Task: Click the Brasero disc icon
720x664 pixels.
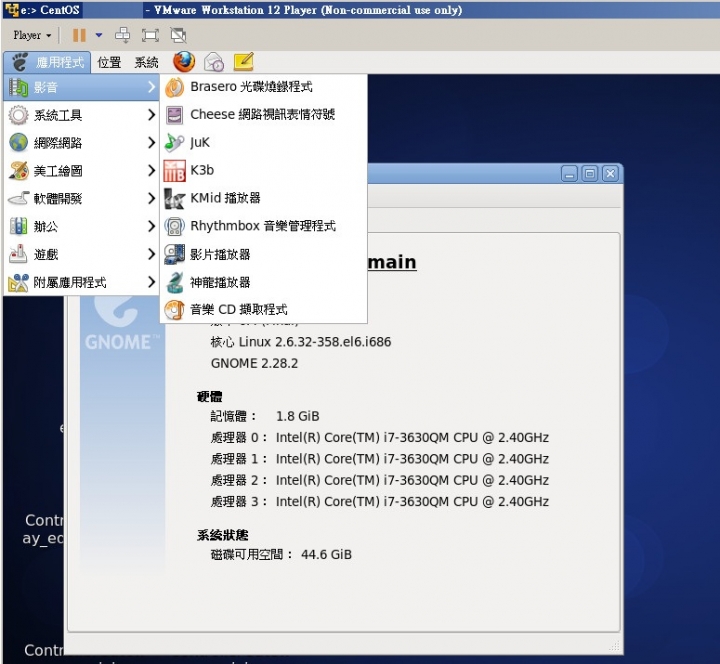Action: (x=174, y=87)
